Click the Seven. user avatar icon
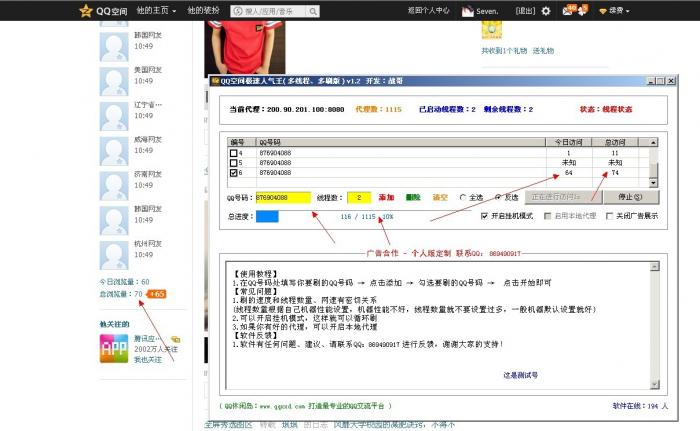Viewport: 700px width, 431px height. [x=467, y=11]
